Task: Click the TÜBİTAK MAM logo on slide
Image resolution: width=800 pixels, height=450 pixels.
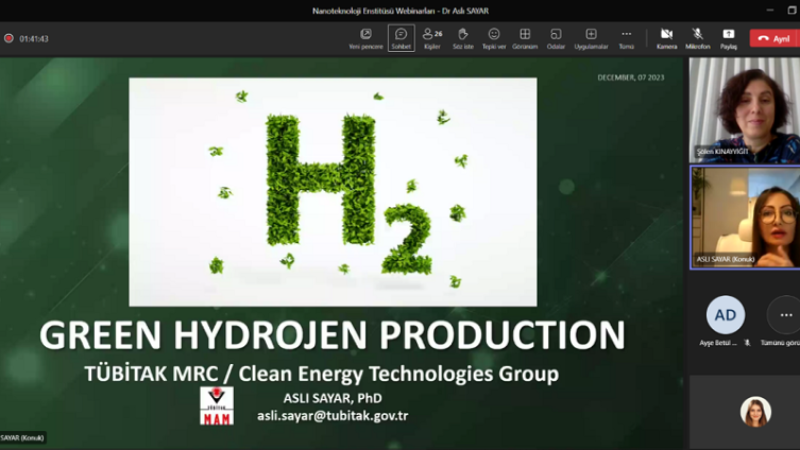Action: 217,406
